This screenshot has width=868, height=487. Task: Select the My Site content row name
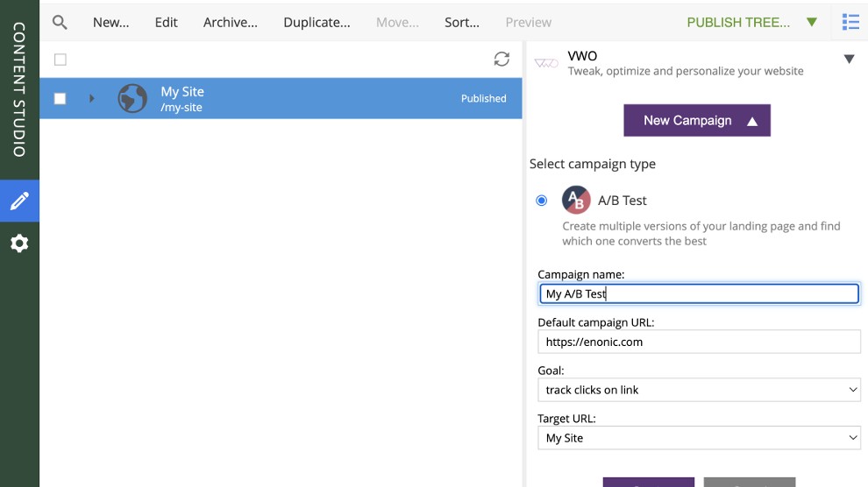pos(182,92)
